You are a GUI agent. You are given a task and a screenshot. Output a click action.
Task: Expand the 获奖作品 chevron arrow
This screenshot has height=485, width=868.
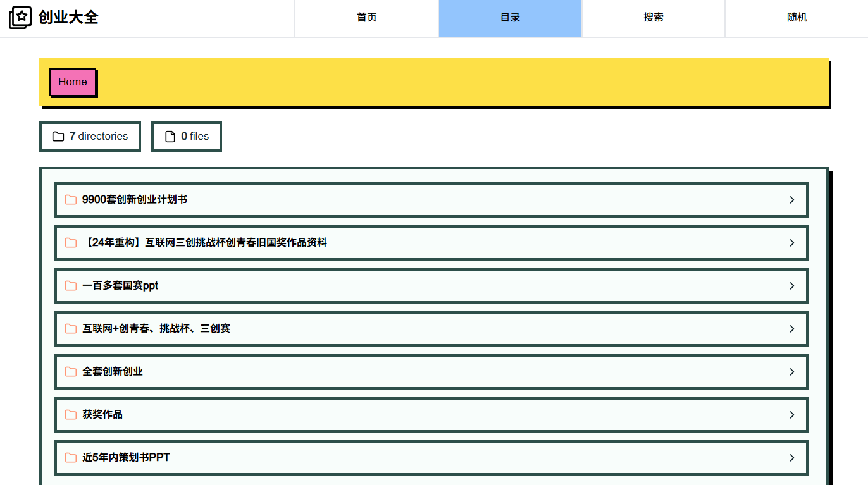(792, 415)
